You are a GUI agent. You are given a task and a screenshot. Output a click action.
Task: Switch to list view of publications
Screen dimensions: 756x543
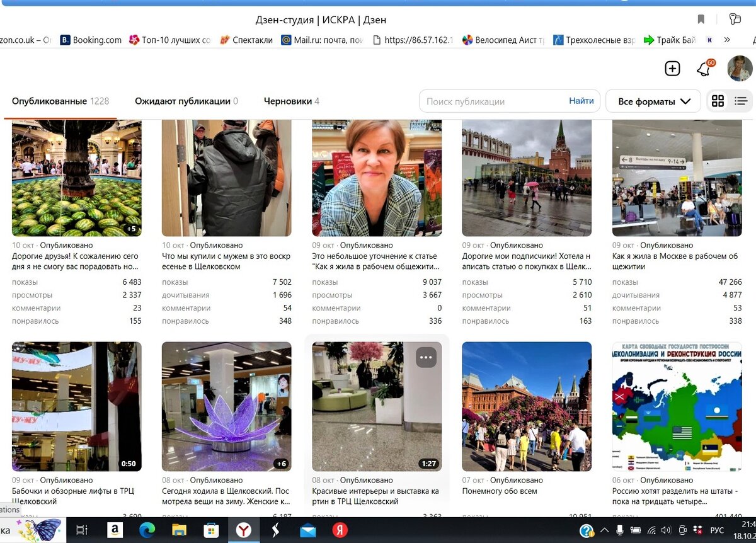tap(741, 101)
